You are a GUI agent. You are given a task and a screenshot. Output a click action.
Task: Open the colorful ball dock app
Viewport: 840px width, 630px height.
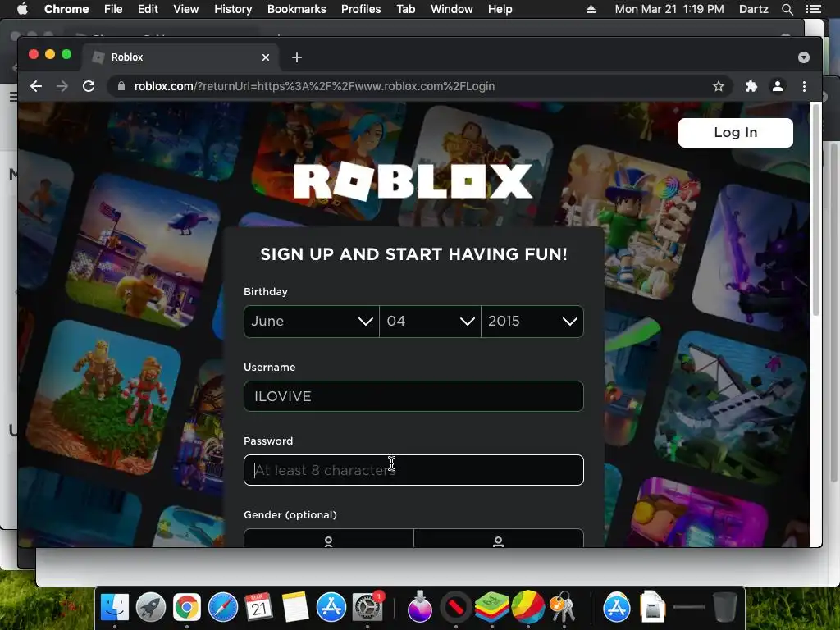click(x=527, y=607)
